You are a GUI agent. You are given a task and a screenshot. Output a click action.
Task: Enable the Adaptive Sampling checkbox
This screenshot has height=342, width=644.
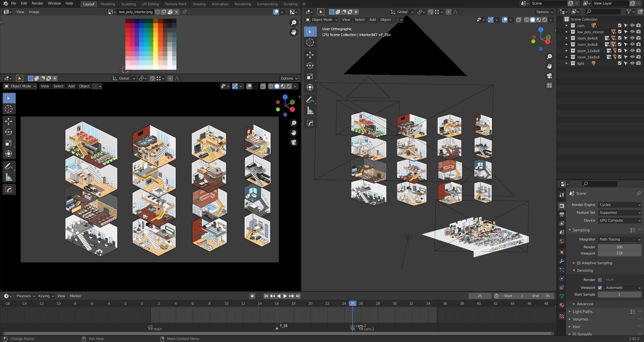coord(579,263)
